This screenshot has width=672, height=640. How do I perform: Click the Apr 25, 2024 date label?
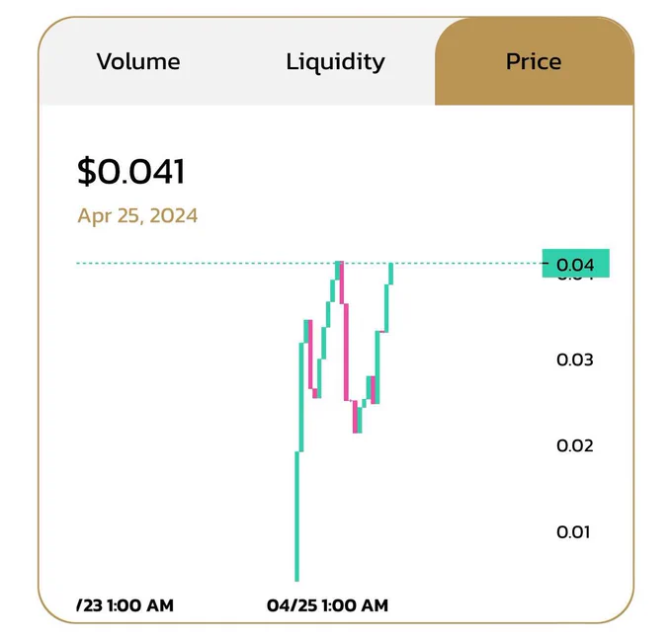coord(137,215)
